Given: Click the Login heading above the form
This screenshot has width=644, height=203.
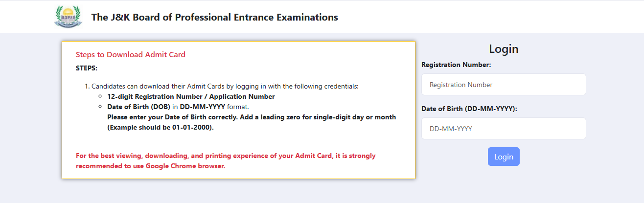Looking at the screenshot, I should click(504, 49).
